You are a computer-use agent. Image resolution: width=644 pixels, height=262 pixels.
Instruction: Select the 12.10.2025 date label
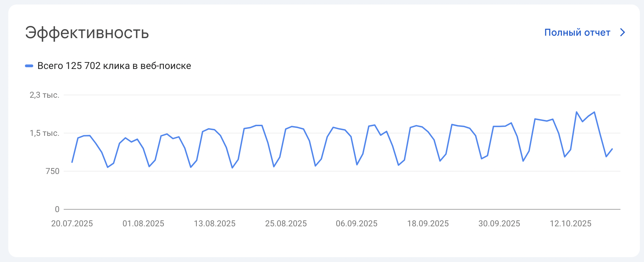pos(571,224)
